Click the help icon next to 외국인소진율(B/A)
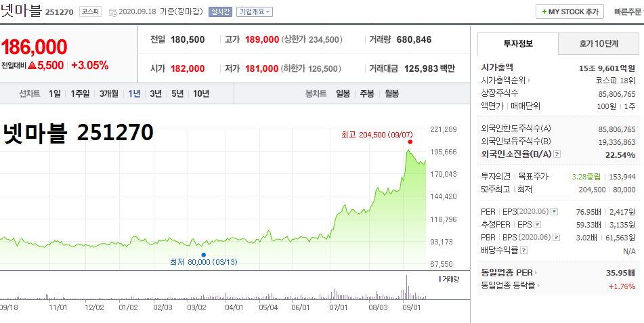The image size is (644, 323). click(x=557, y=154)
